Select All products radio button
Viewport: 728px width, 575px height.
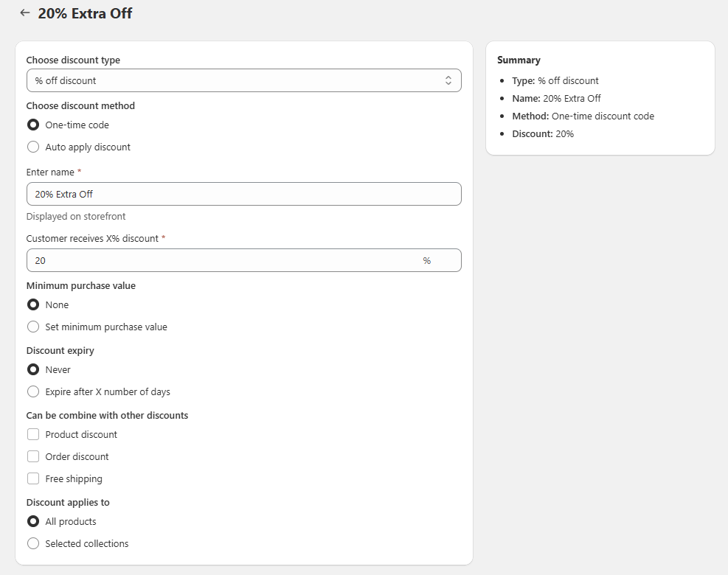coord(33,522)
